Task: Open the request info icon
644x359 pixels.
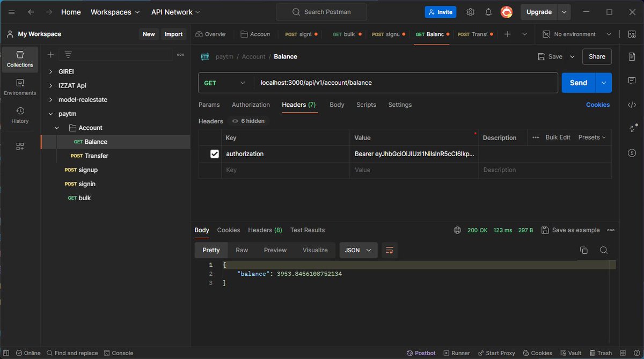Action: click(632, 153)
